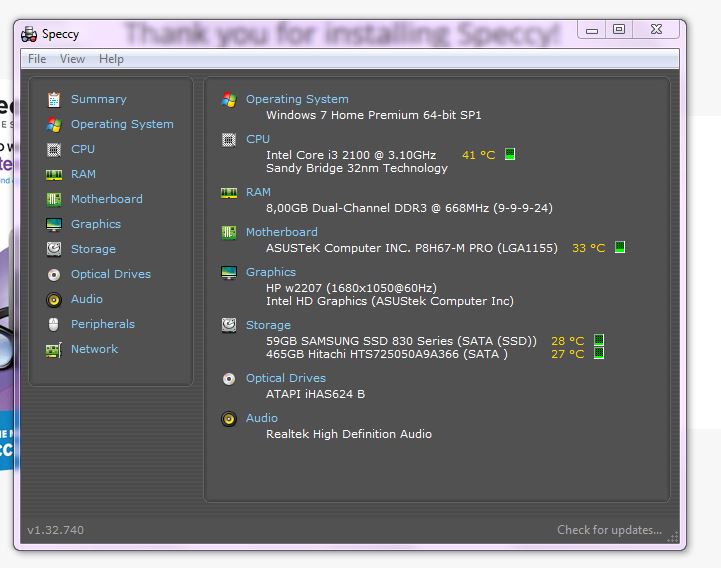
Task: Click the window resize grip corner
Action: point(673,538)
